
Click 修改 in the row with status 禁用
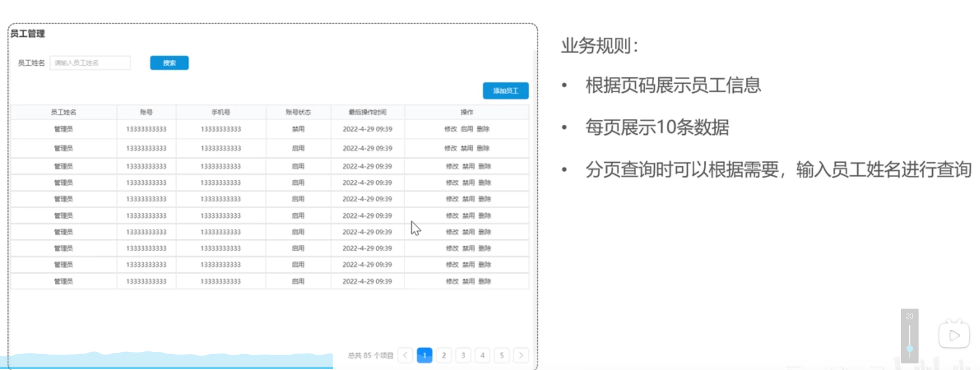(450, 129)
